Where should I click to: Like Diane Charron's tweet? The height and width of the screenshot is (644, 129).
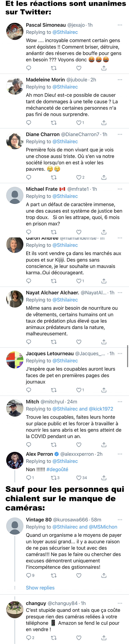click(79, 177)
